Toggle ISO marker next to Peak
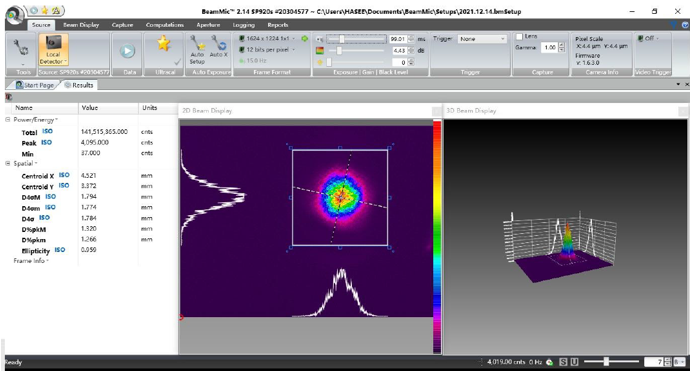Image resolution: width=692 pixels, height=371 pixels. pyautogui.click(x=46, y=142)
